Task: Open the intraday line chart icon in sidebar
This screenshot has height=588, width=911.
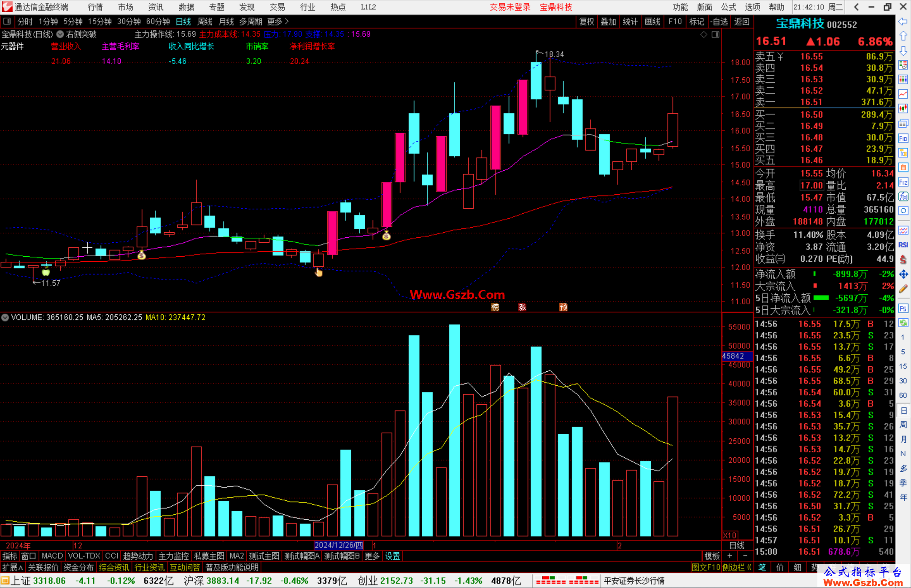Action: pos(903,94)
